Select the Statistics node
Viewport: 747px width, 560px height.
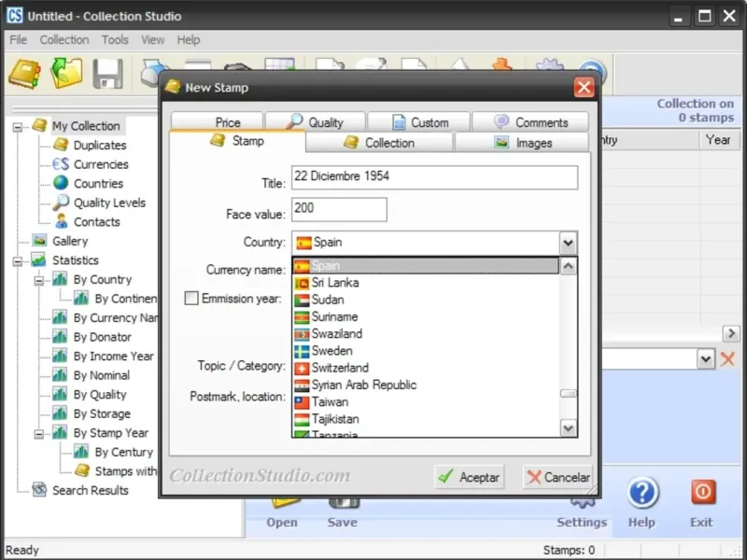(x=76, y=260)
